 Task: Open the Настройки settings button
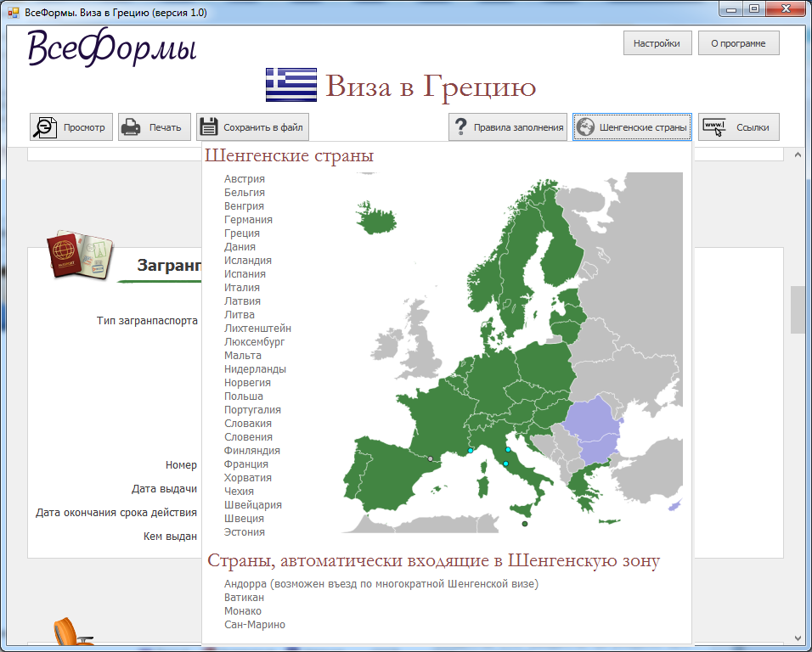tap(657, 43)
